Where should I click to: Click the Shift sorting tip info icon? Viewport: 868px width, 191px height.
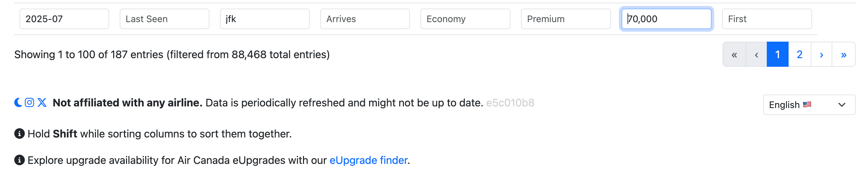pos(20,134)
